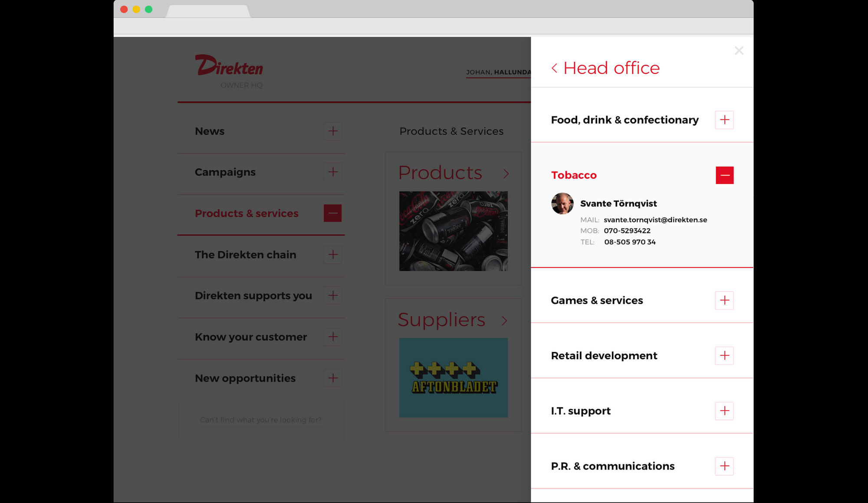Expand I.T. support plus icon

pos(724,411)
